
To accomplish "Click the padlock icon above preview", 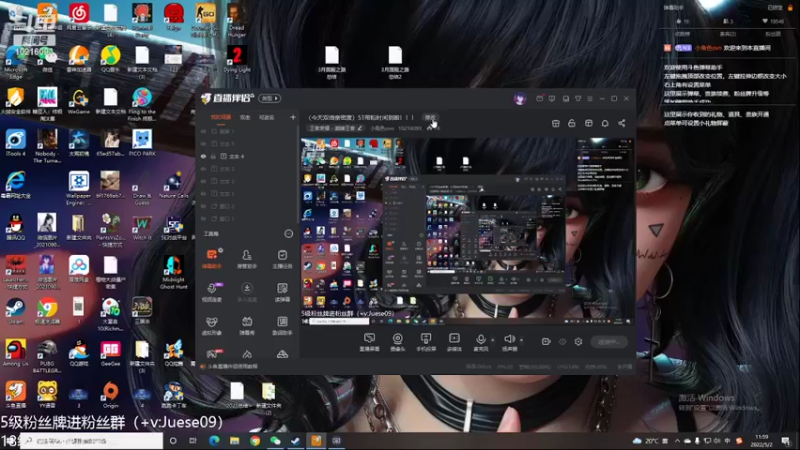I will click(572, 123).
